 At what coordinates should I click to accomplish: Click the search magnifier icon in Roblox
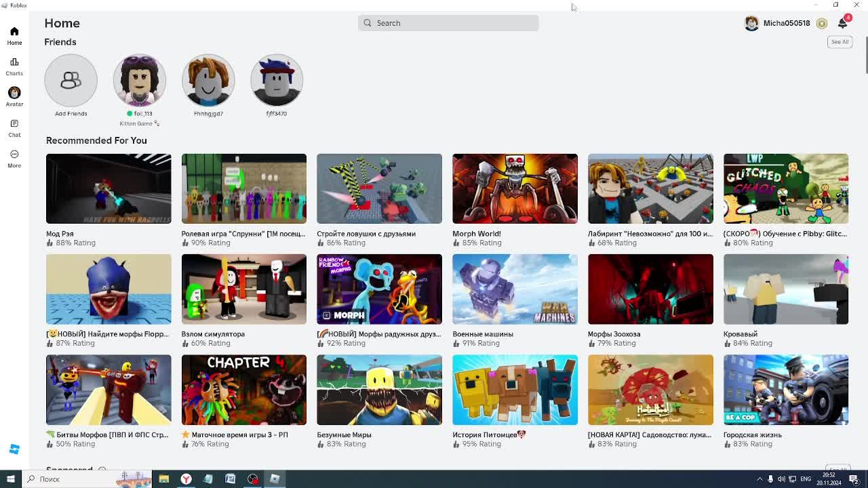368,23
